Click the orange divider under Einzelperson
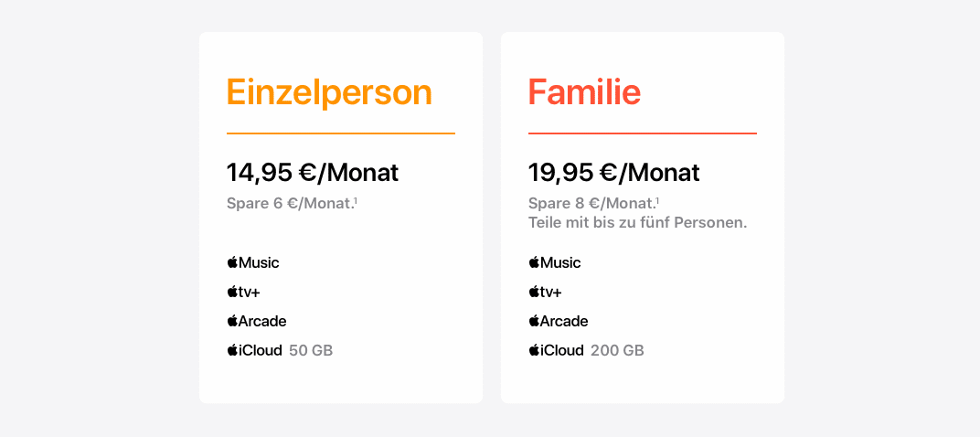The image size is (980, 437). pos(341,133)
